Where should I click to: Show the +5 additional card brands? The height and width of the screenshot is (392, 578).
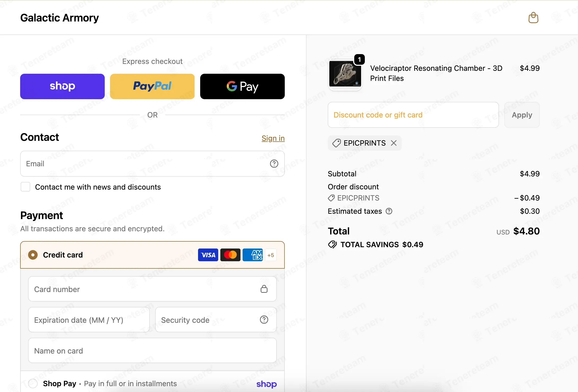(x=271, y=255)
